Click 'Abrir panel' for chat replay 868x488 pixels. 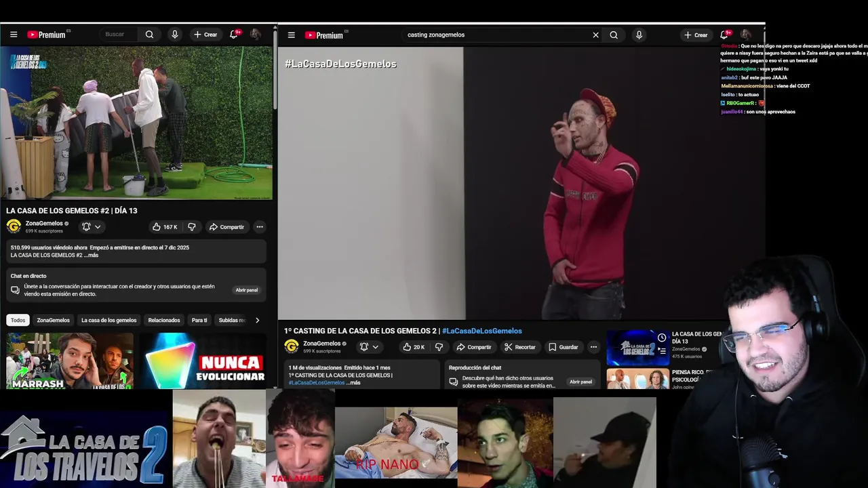[x=580, y=382]
